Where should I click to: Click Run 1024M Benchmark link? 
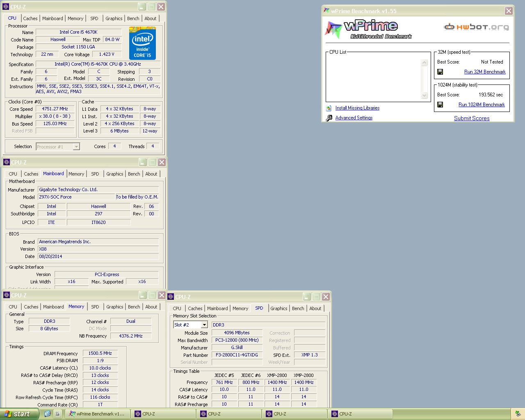tap(482, 105)
